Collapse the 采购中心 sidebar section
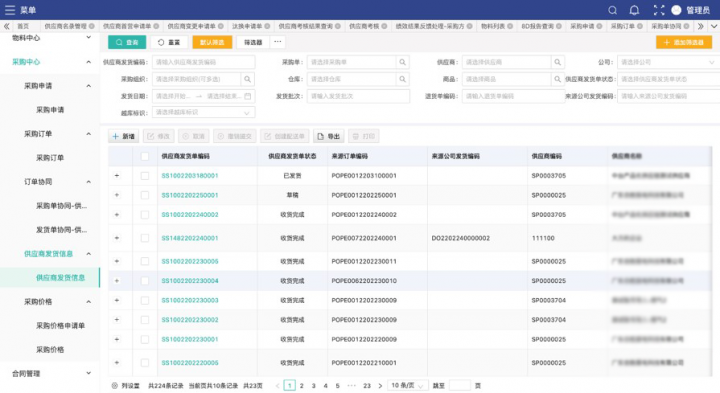Screen dimensions: 720x393 click(88, 62)
